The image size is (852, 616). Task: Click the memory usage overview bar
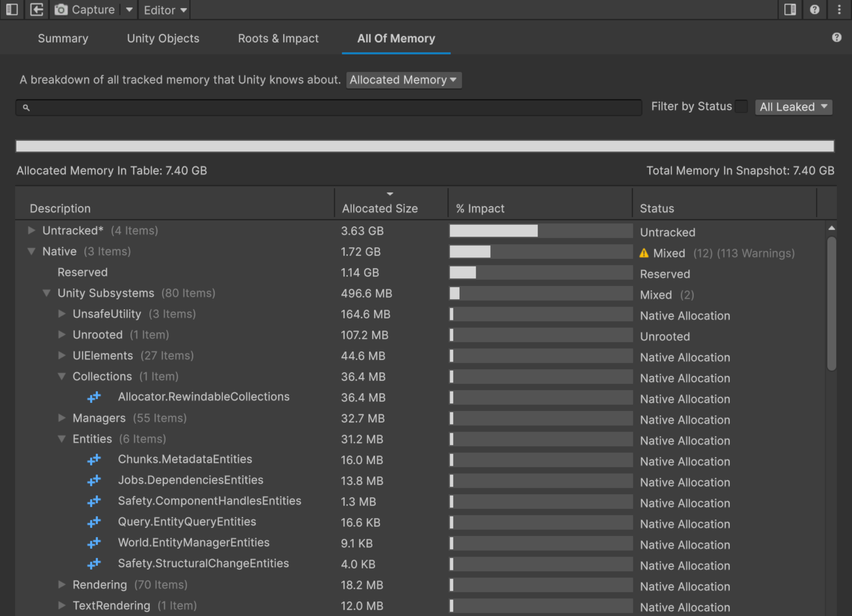425,146
